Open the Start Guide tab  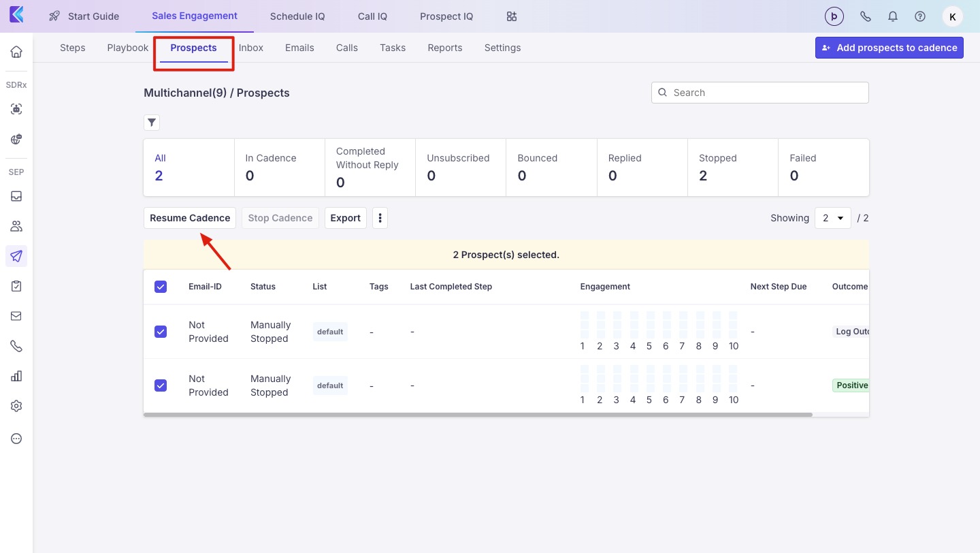coord(84,16)
